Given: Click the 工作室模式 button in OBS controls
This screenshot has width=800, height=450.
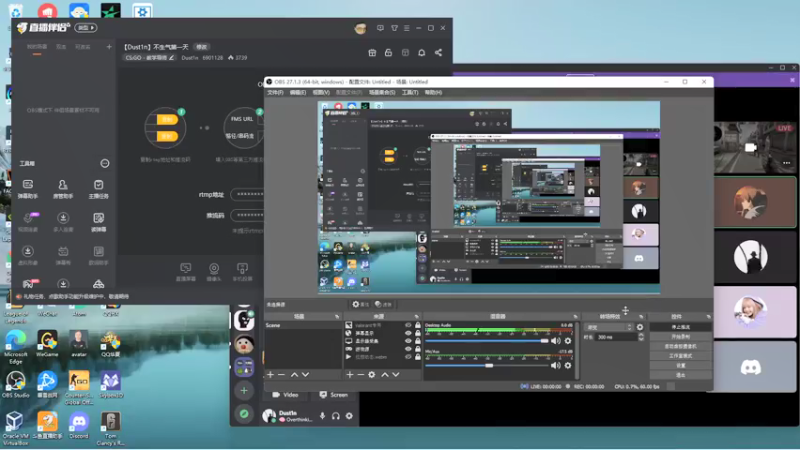Looking at the screenshot, I should [x=681, y=356].
